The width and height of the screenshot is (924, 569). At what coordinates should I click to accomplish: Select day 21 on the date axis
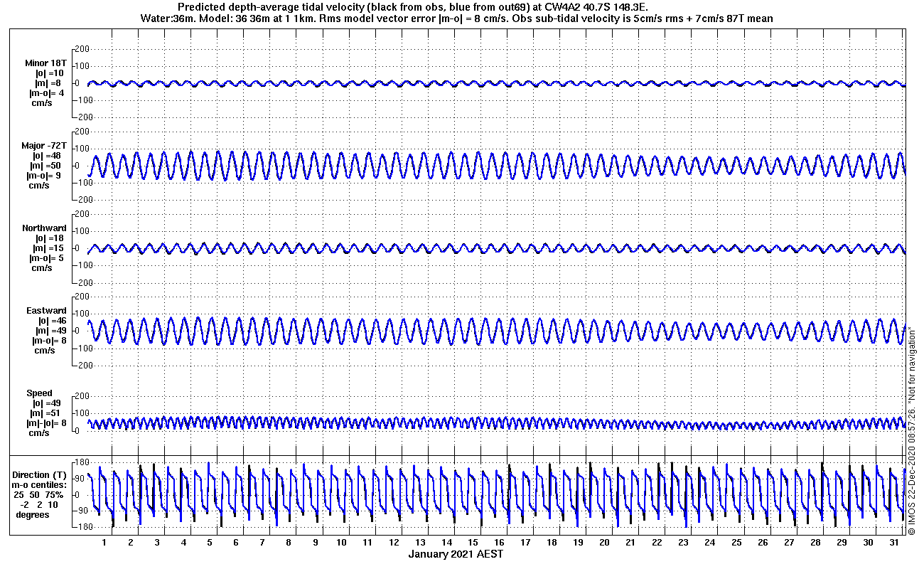click(x=630, y=543)
